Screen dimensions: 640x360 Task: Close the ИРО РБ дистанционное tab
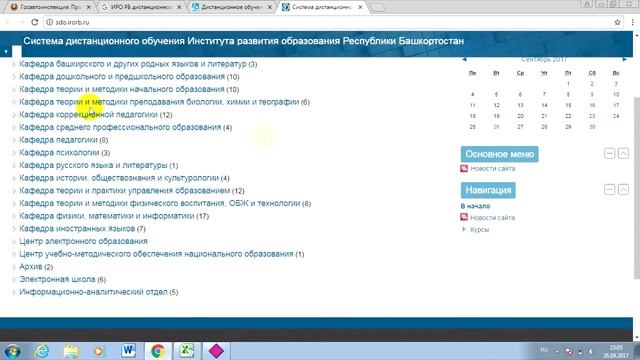[x=179, y=7]
